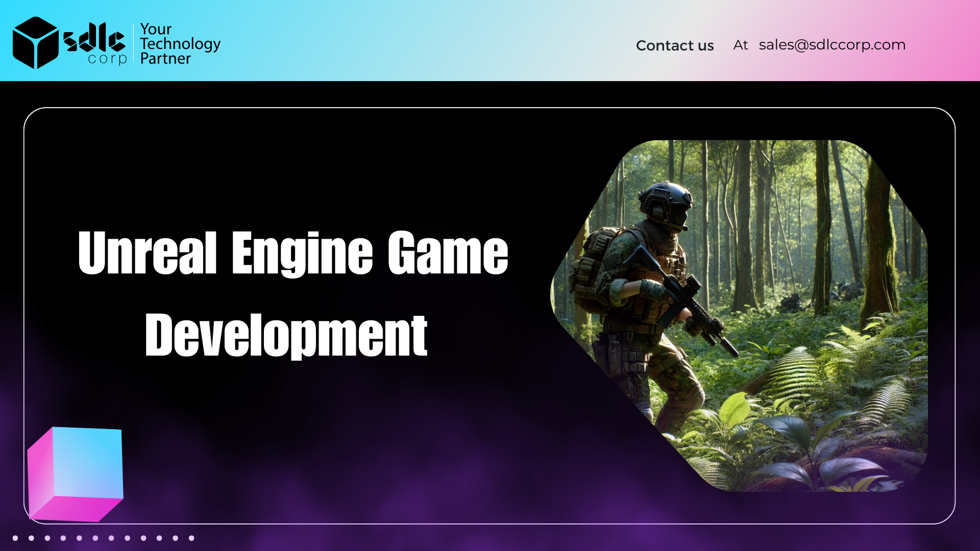This screenshot has width=980, height=551.
Task: Select the third dot indicator from left
Action: [47, 538]
